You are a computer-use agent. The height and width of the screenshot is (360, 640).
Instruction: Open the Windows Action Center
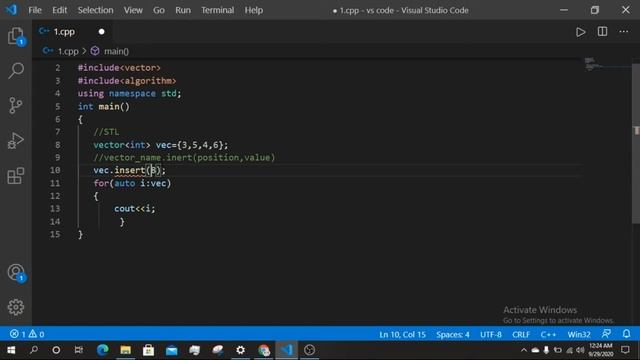(x=625, y=350)
